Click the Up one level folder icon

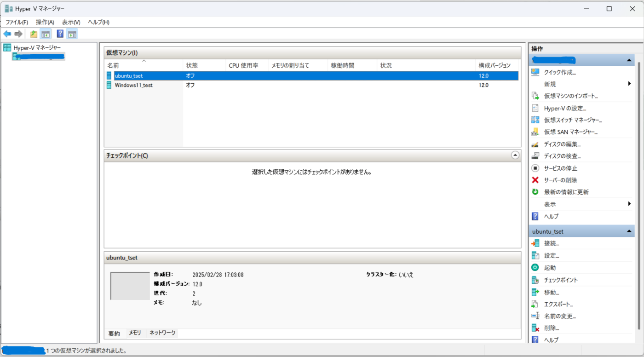(x=34, y=34)
